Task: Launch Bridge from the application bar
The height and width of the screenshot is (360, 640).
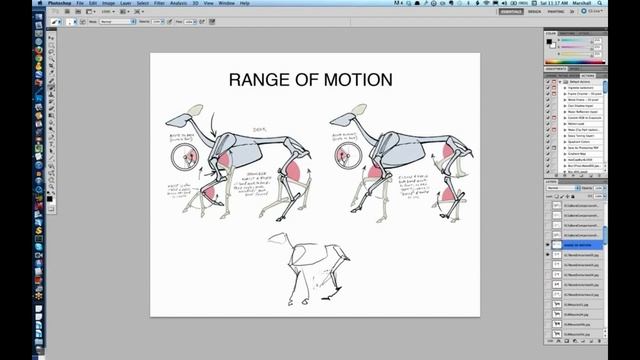Action: [x=67, y=11]
